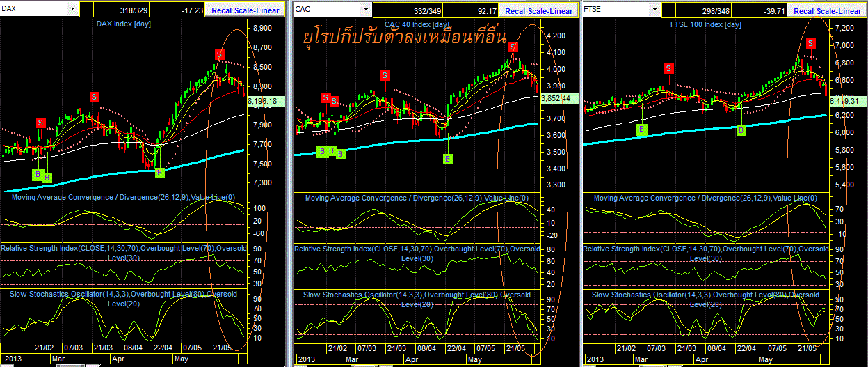Open the FTSE symbol dropdown
The image size is (868, 367).
click(x=653, y=9)
